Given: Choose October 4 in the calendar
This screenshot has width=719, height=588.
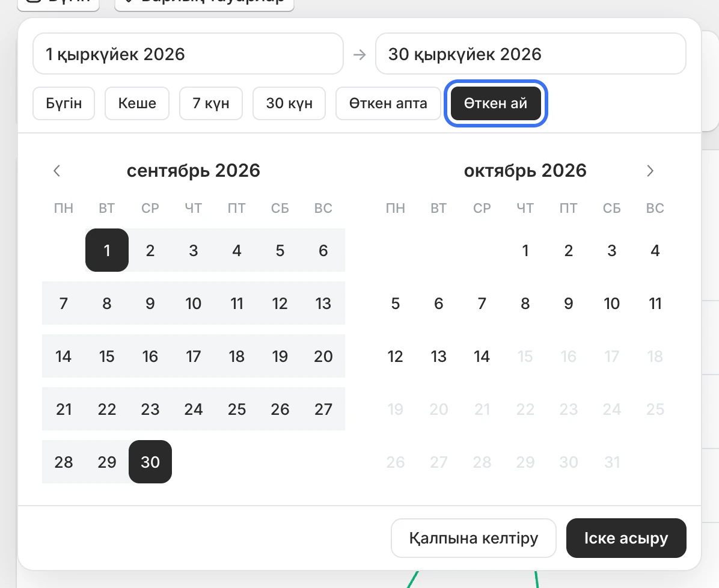Looking at the screenshot, I should tap(655, 251).
